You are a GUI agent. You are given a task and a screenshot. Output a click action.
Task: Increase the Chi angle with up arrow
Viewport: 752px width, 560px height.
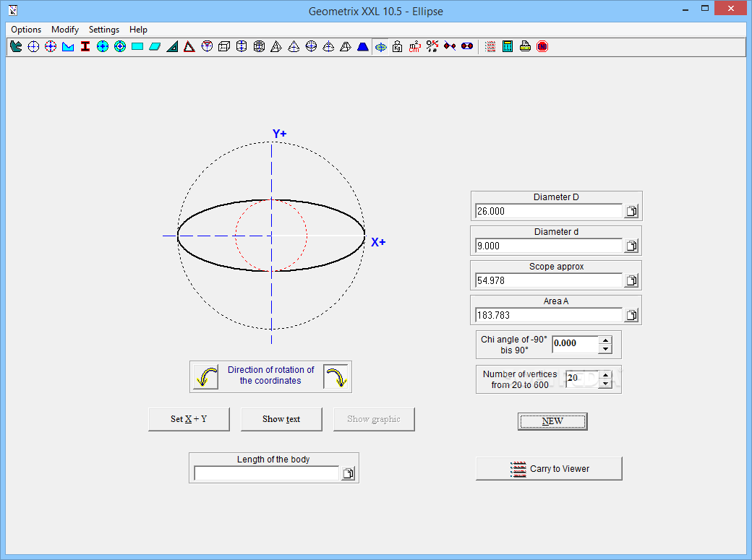(x=606, y=340)
